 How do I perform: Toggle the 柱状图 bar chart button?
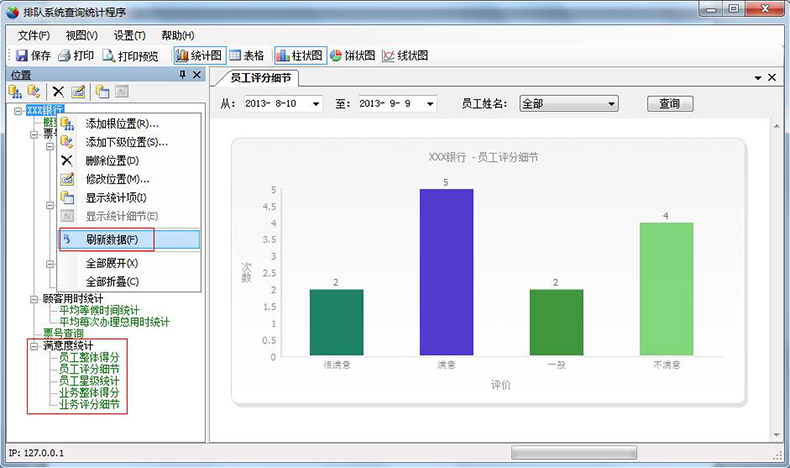pyautogui.click(x=299, y=56)
